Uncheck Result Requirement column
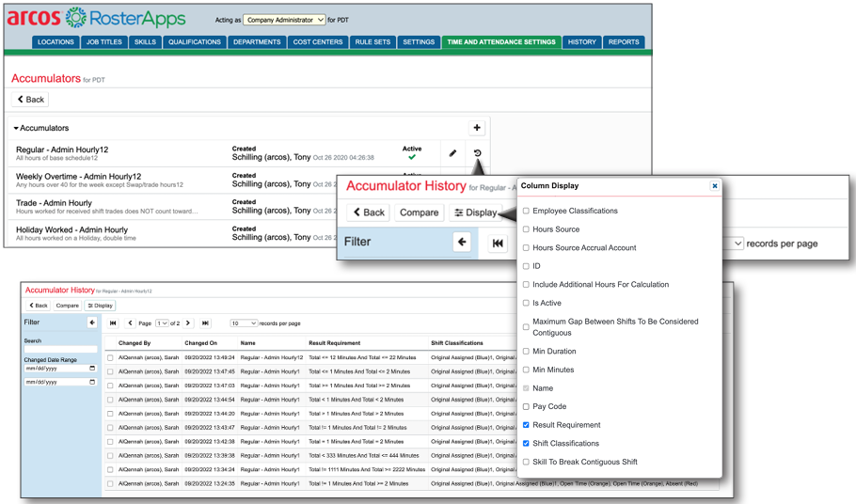This screenshot has height=504, width=856. pyautogui.click(x=526, y=425)
